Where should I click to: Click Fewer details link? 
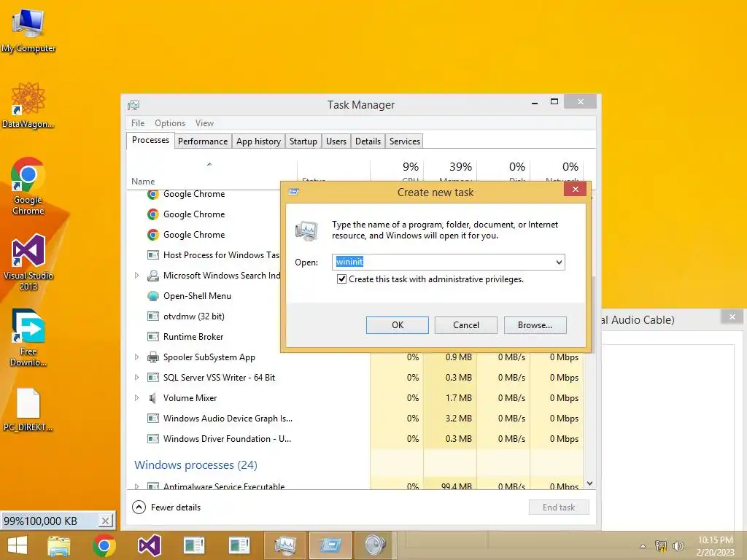click(x=176, y=507)
